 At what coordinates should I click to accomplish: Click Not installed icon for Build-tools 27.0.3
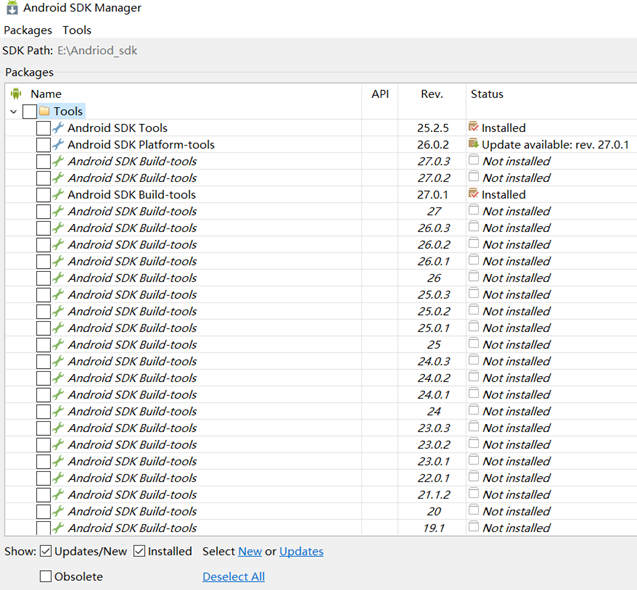474,160
